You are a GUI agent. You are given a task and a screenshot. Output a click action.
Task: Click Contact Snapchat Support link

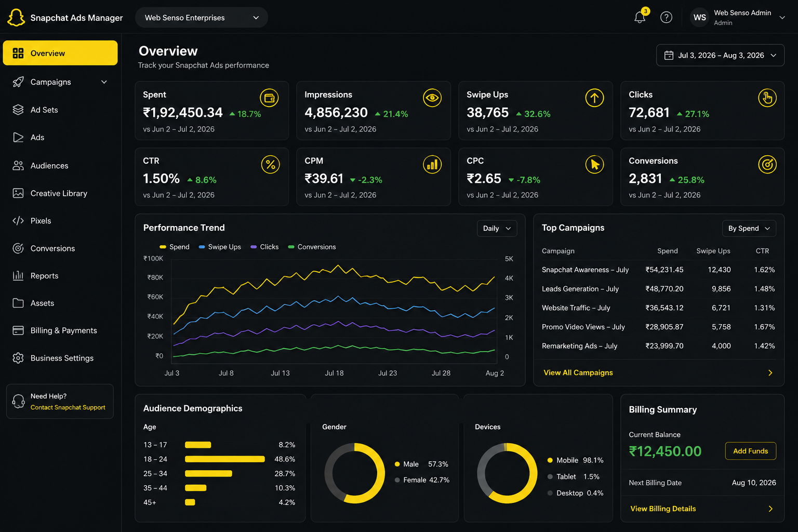68,407
